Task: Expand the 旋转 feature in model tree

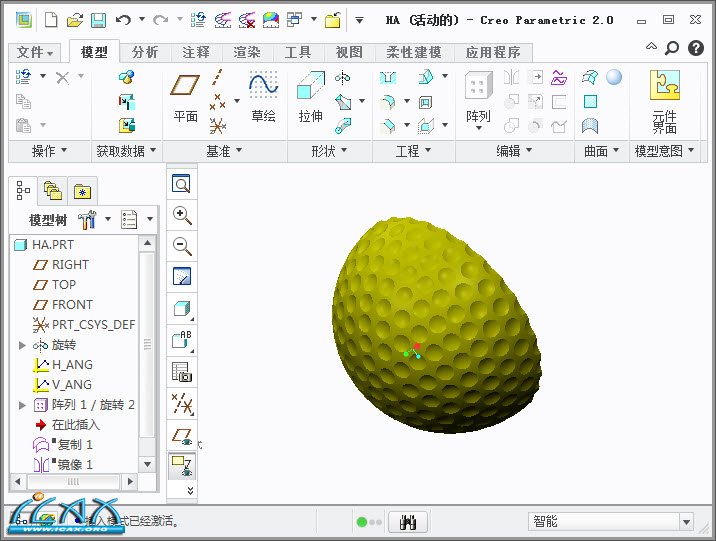Action: tap(23, 345)
